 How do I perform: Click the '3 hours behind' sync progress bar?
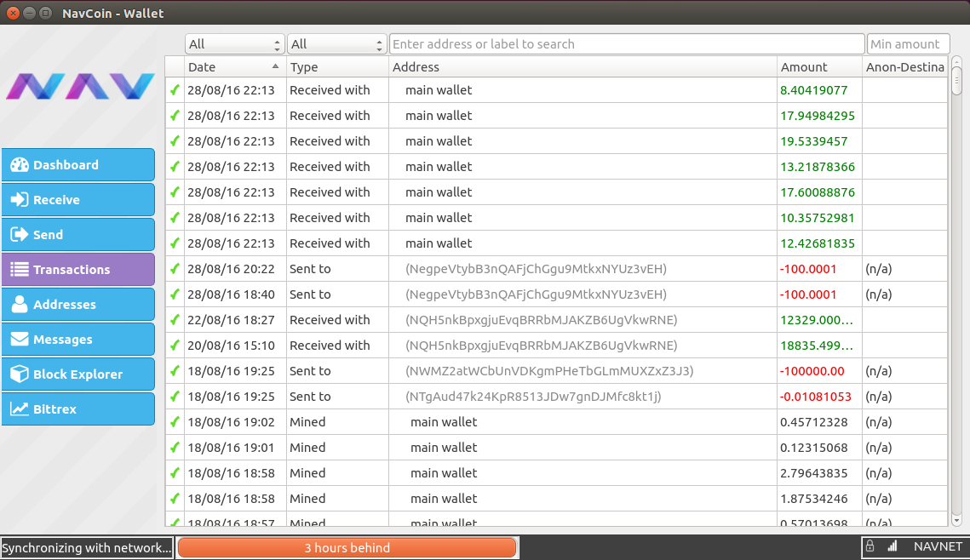click(347, 547)
